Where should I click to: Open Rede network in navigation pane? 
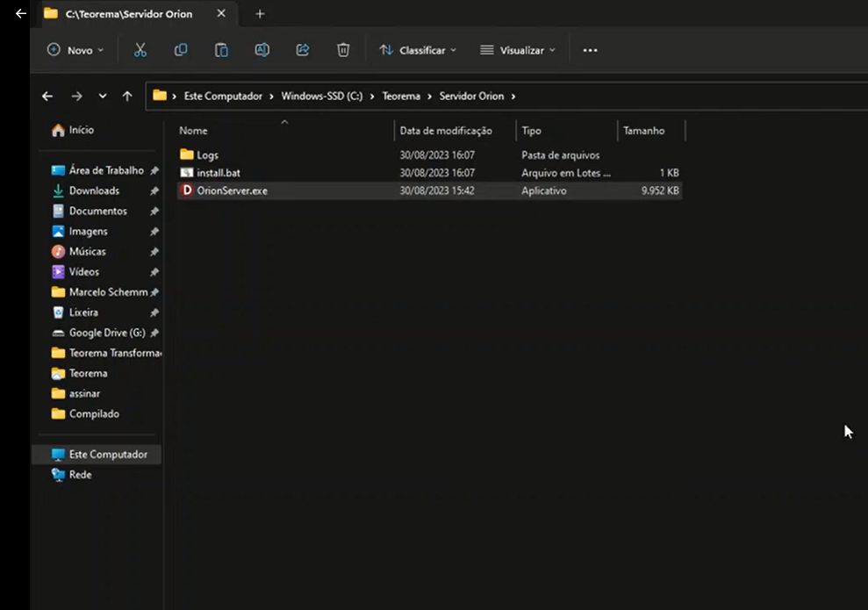(71, 475)
